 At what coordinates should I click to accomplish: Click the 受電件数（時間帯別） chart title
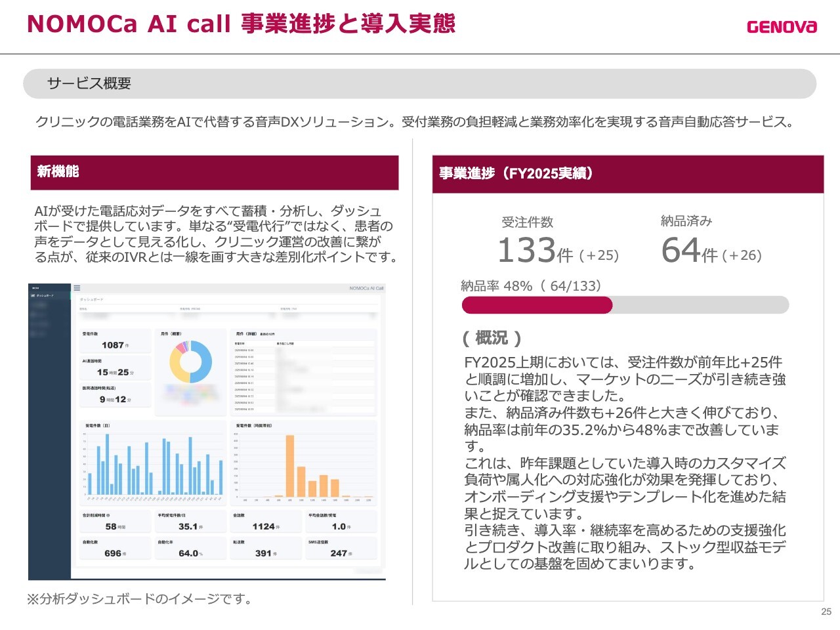tap(253, 426)
